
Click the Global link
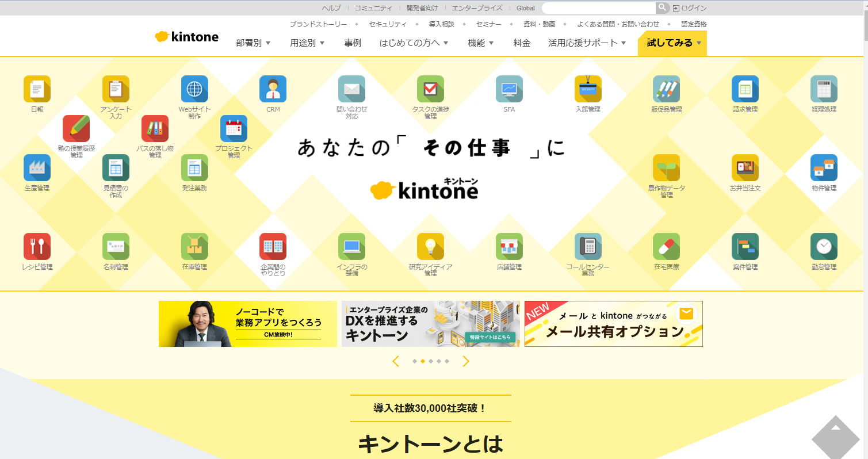click(525, 8)
